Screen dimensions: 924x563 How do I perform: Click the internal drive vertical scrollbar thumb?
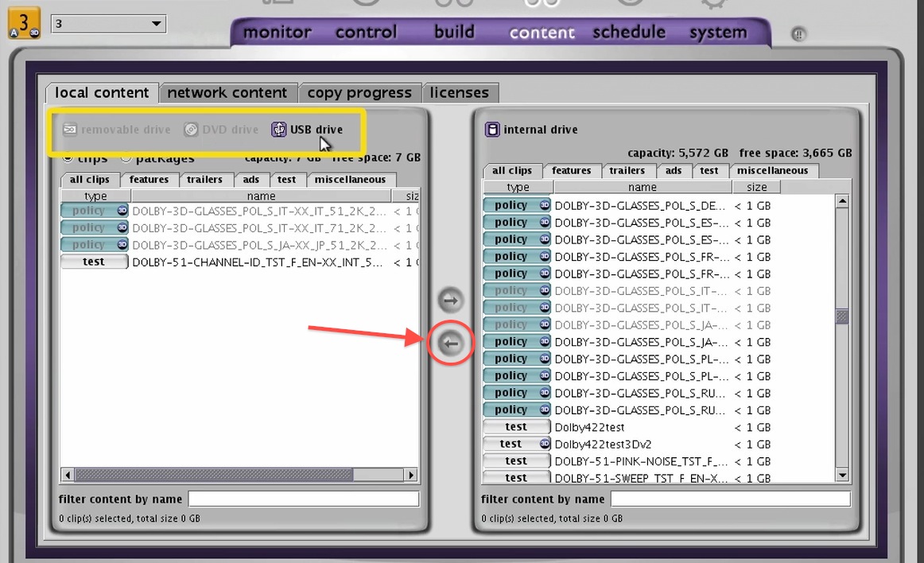click(x=842, y=316)
